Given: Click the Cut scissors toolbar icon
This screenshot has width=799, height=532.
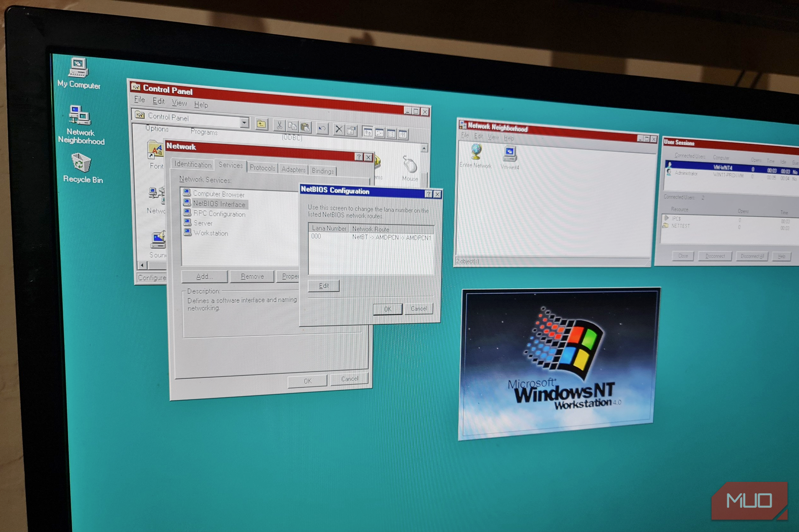Looking at the screenshot, I should [x=279, y=126].
